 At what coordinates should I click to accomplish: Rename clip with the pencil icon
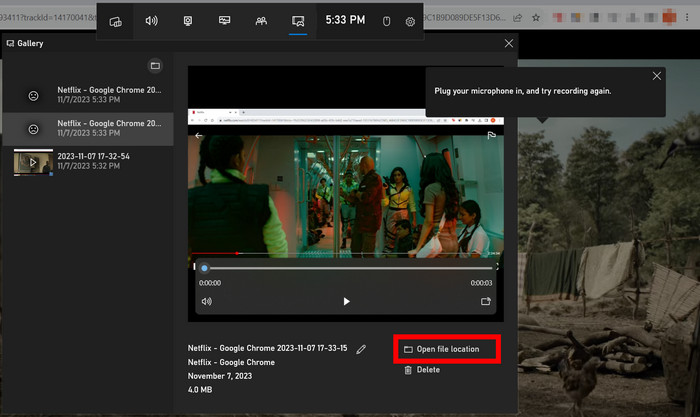click(361, 349)
